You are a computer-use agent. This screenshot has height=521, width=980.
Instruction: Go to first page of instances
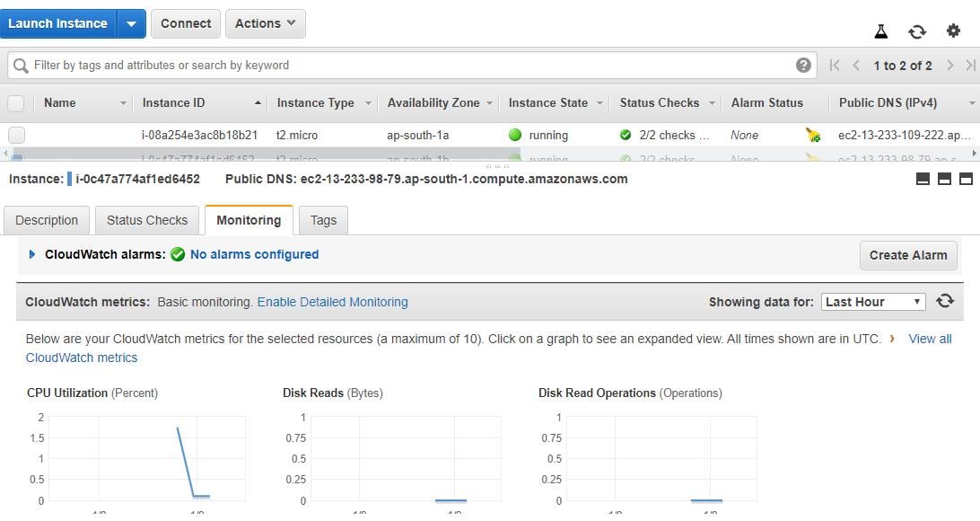[835, 65]
